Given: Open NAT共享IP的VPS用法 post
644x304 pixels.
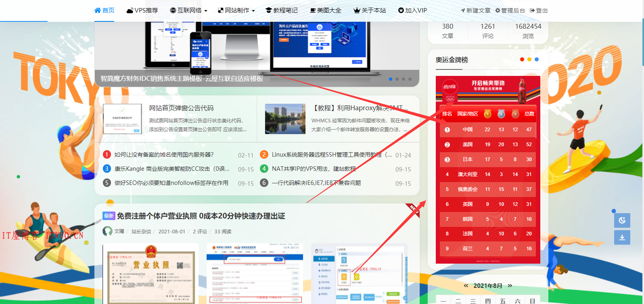Looking at the screenshot, I should 314,169.
